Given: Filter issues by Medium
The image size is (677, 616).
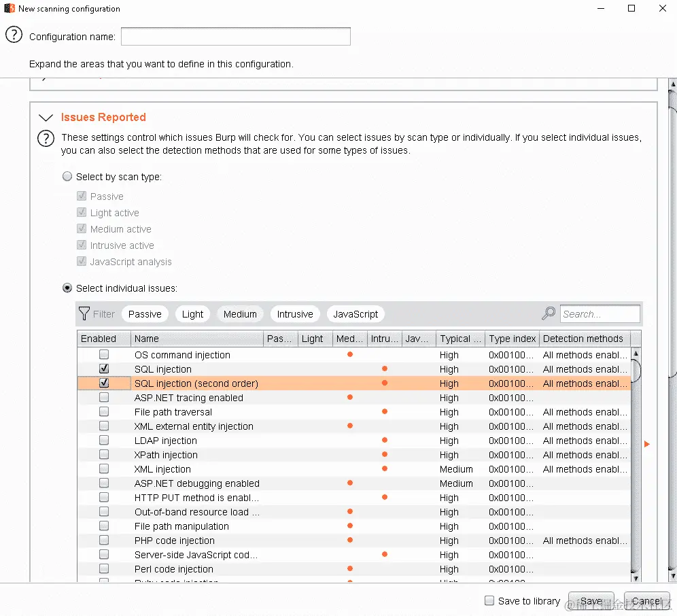Looking at the screenshot, I should 240,314.
